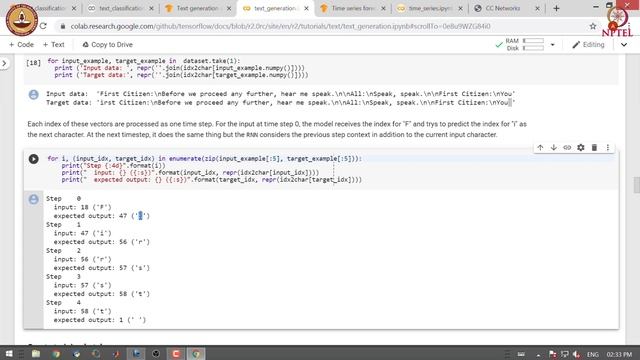Screen dimensions: 640x360
Task: Close the CC Networks tab
Action: (537, 8)
